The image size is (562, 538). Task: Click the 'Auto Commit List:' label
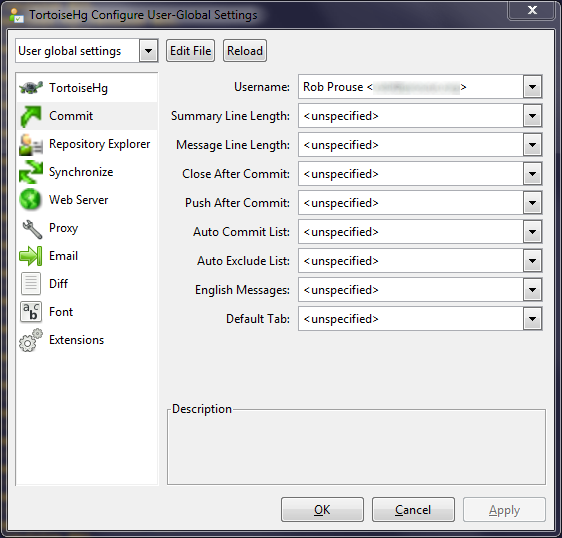coord(242,232)
